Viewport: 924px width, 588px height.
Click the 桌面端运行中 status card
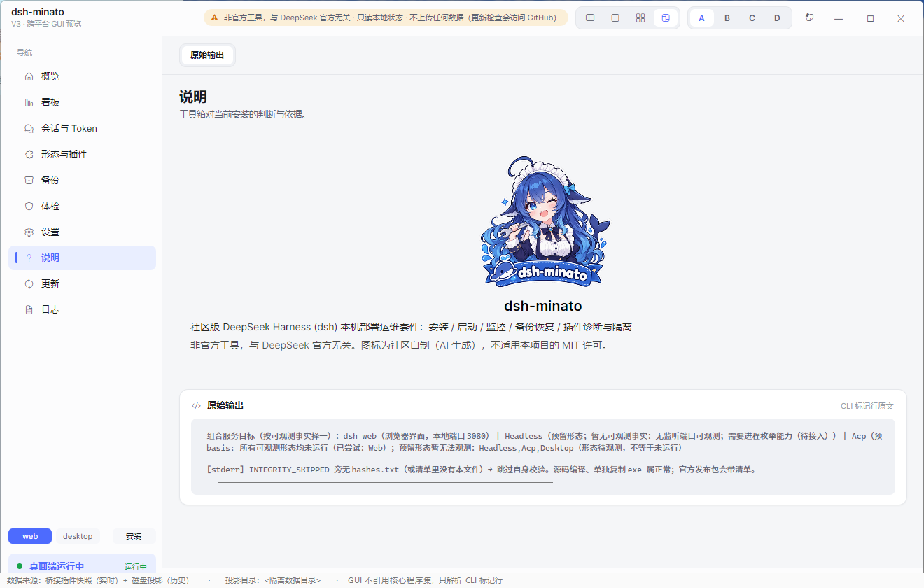click(x=82, y=566)
